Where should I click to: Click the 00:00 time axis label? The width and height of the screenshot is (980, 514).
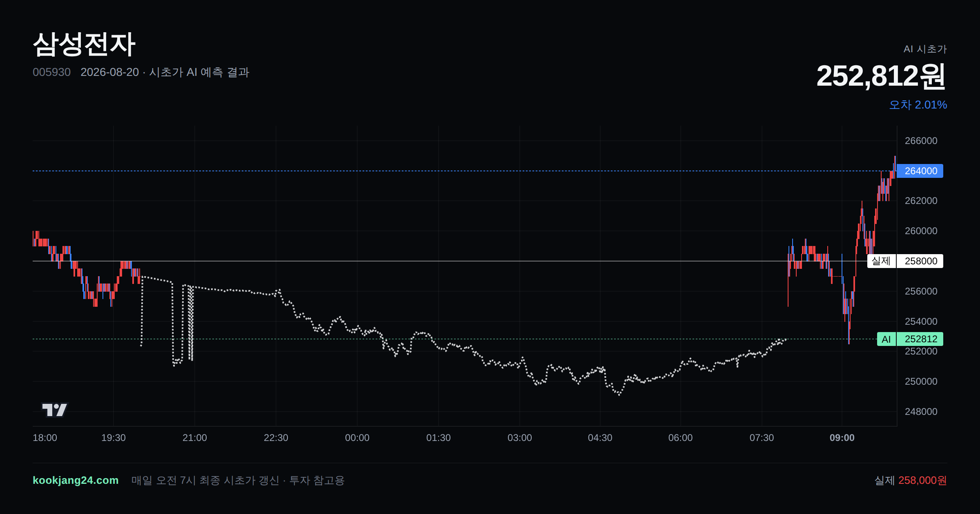click(x=357, y=438)
